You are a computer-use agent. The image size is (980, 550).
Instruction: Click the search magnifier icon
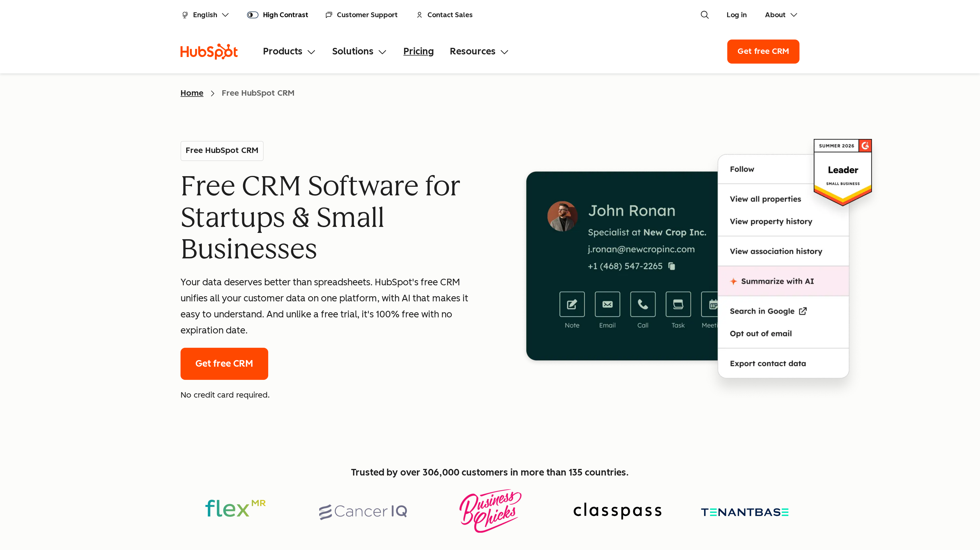click(x=705, y=15)
